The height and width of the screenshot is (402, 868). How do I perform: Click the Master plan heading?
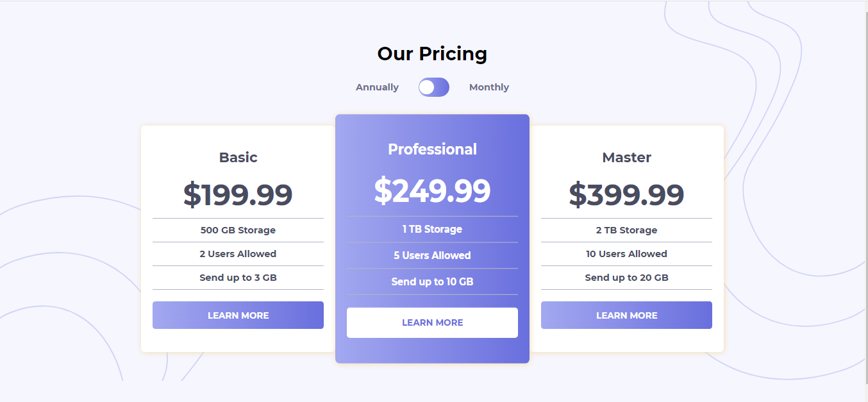click(626, 157)
